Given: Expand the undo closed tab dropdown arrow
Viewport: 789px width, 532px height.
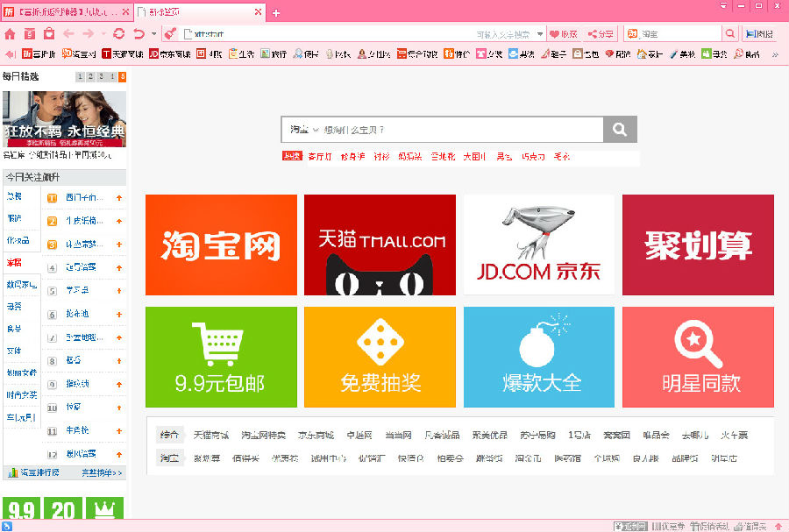Looking at the screenshot, I should [153, 34].
